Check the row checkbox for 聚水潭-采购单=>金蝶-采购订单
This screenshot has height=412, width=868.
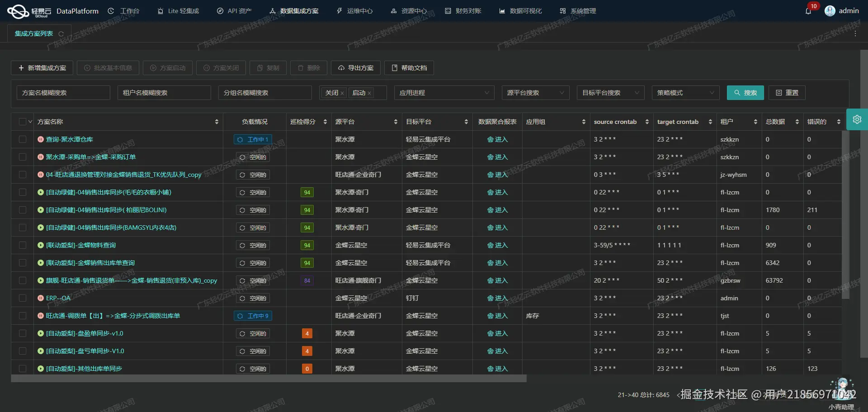click(x=23, y=157)
